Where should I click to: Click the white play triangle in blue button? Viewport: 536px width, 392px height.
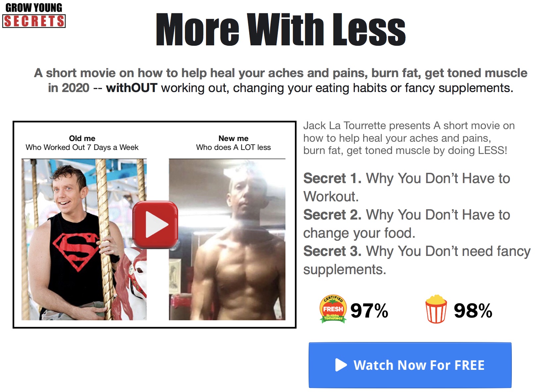pos(341,365)
